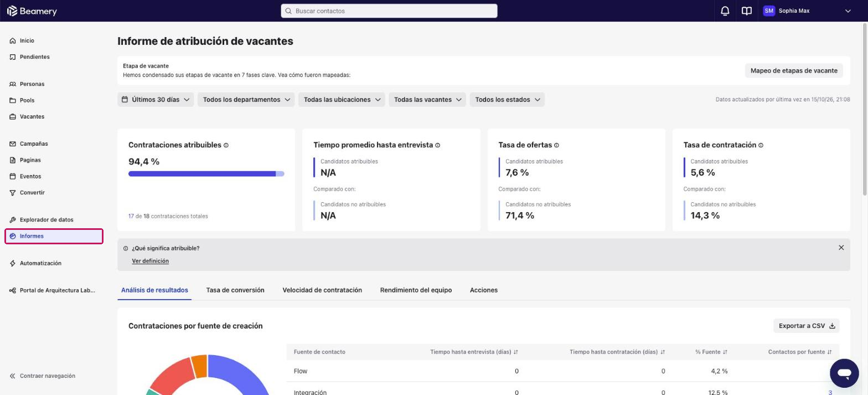Click info icon beside Tiempo promedio hasta entrevista
Image resolution: width=868 pixels, height=395 pixels.
click(x=437, y=145)
